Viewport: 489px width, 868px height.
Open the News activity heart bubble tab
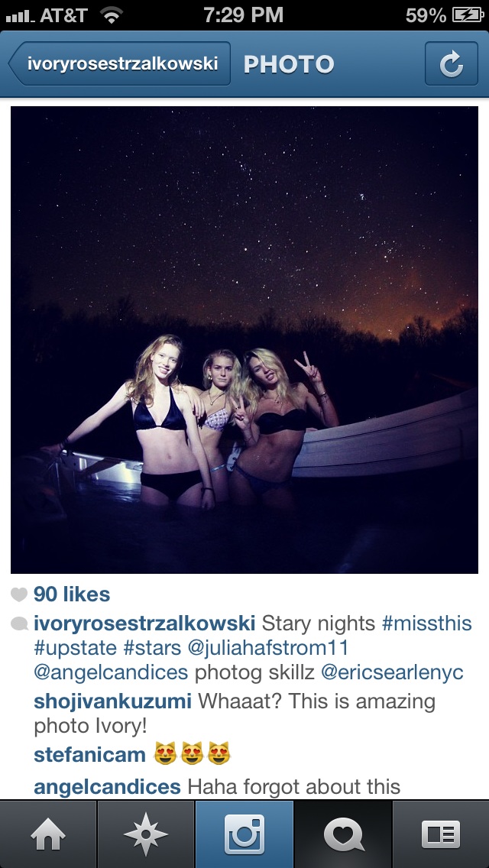pyautogui.click(x=342, y=834)
